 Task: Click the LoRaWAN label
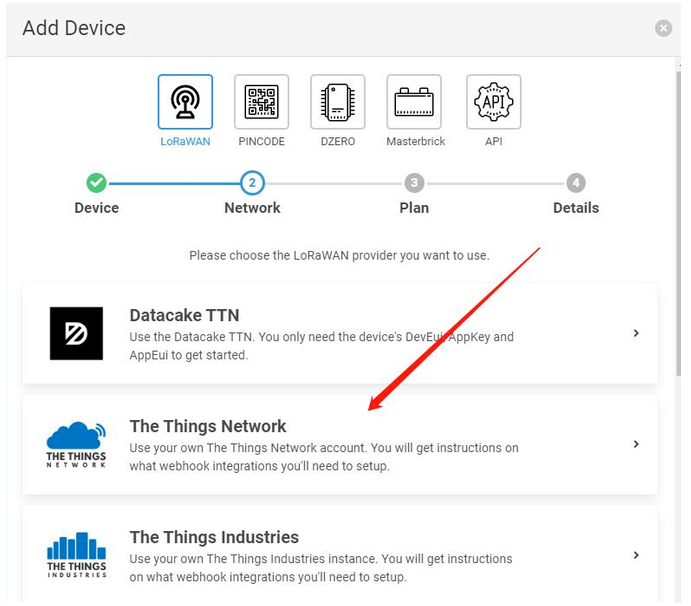coord(185,141)
